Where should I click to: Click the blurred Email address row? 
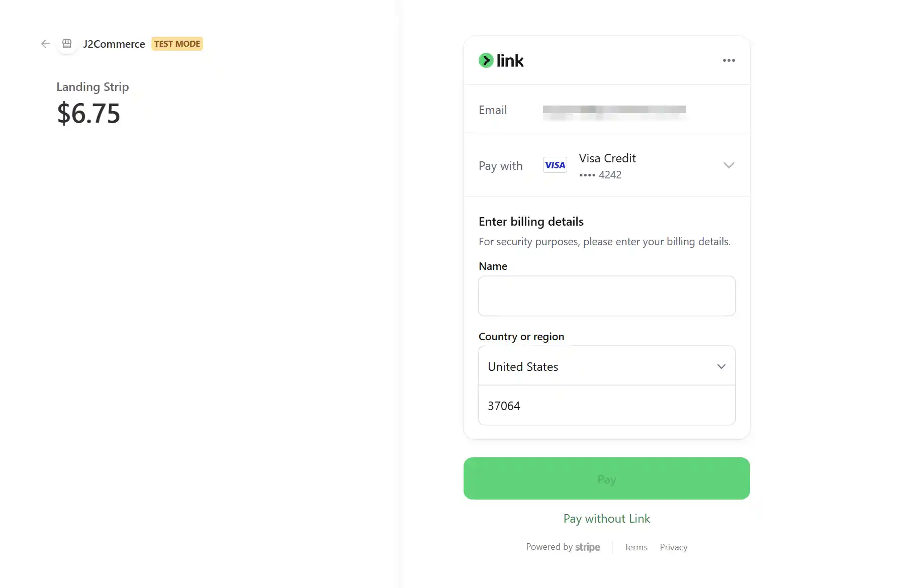pos(607,110)
